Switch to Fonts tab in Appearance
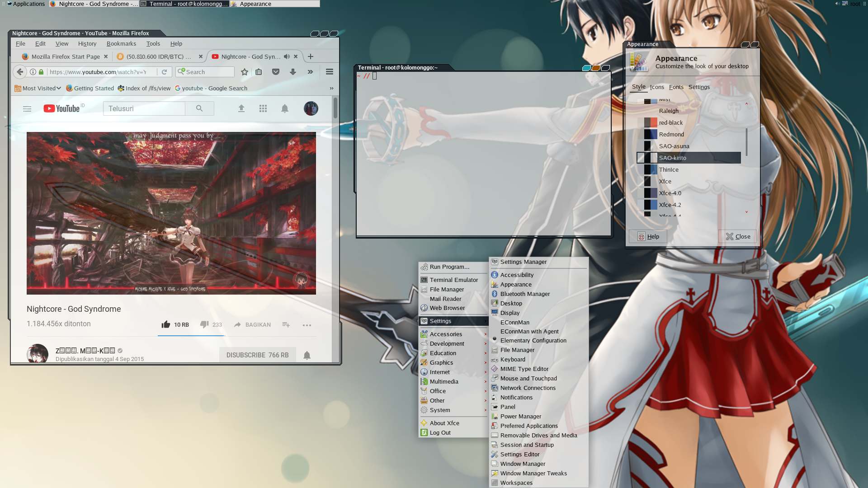Screen dimensions: 868x488 click(676, 87)
